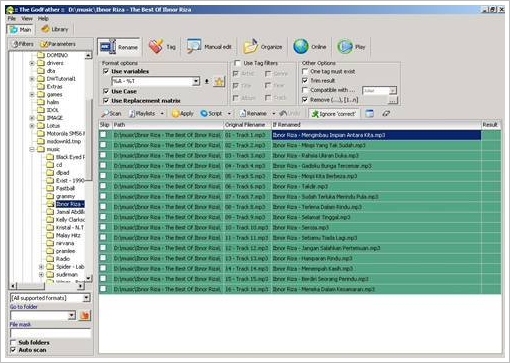
Task: Click the Go to folder orange icon
Action: pyautogui.click(x=85, y=315)
